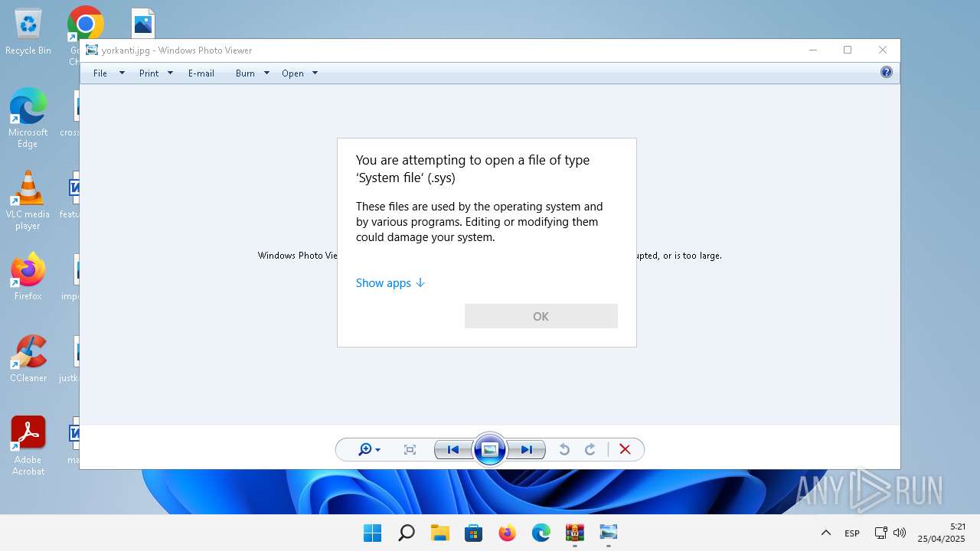980x551 pixels.
Task: Click the Actual size icon
Action: (410, 450)
